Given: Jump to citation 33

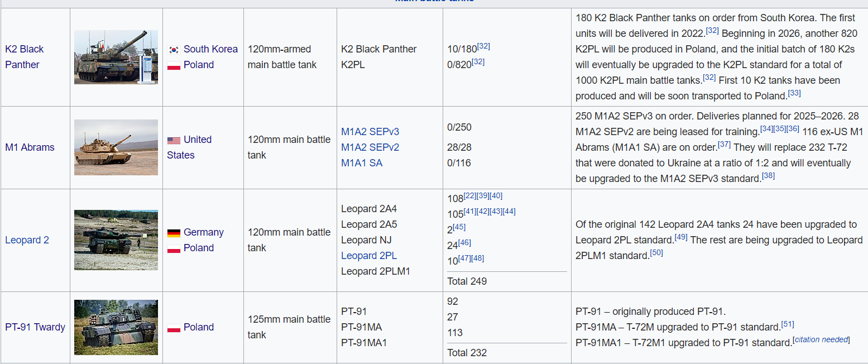Looking at the screenshot, I should click(x=794, y=93).
